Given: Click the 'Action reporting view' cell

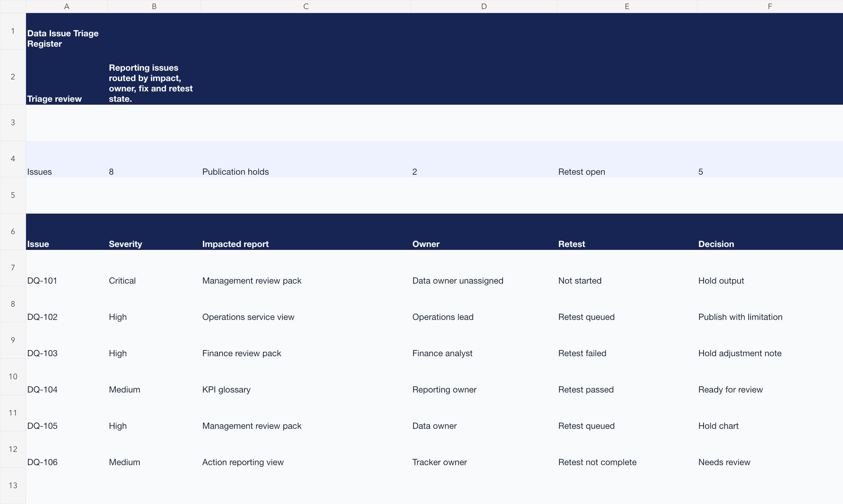Looking at the screenshot, I should (x=306, y=450).
